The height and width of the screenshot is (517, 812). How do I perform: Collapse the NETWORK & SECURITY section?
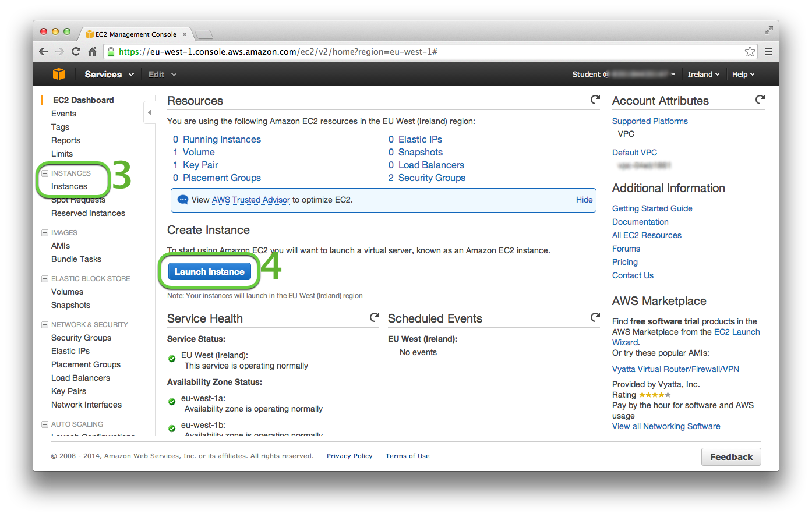pyautogui.click(x=45, y=325)
